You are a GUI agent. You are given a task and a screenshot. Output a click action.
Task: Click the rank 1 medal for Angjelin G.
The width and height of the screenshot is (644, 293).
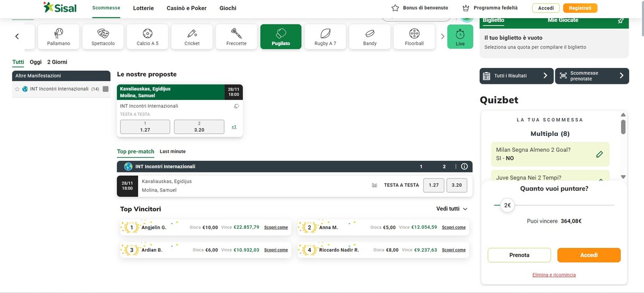click(131, 228)
